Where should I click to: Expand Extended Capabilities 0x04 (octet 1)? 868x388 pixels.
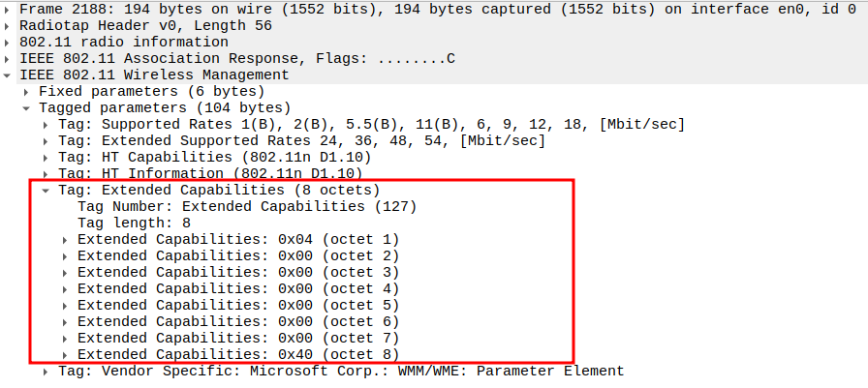[66, 239]
